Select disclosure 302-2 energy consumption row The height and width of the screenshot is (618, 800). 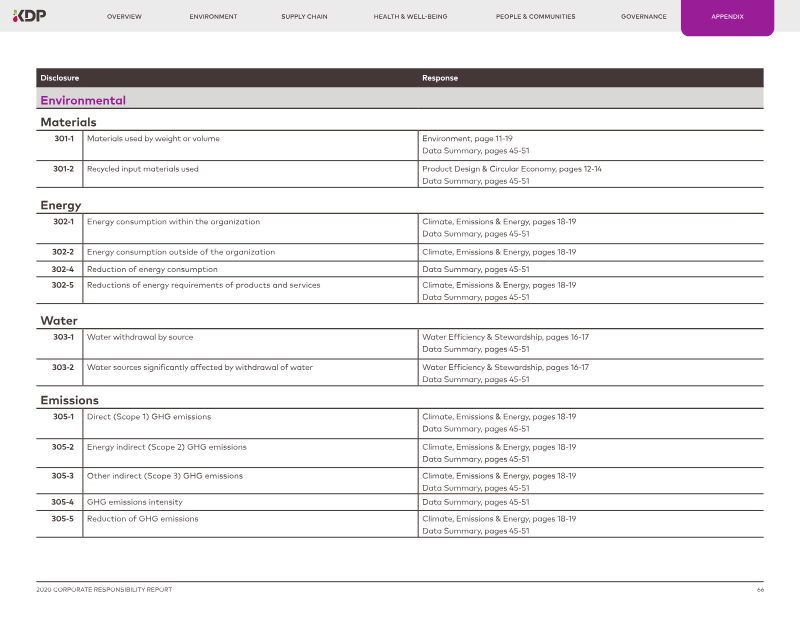point(181,252)
